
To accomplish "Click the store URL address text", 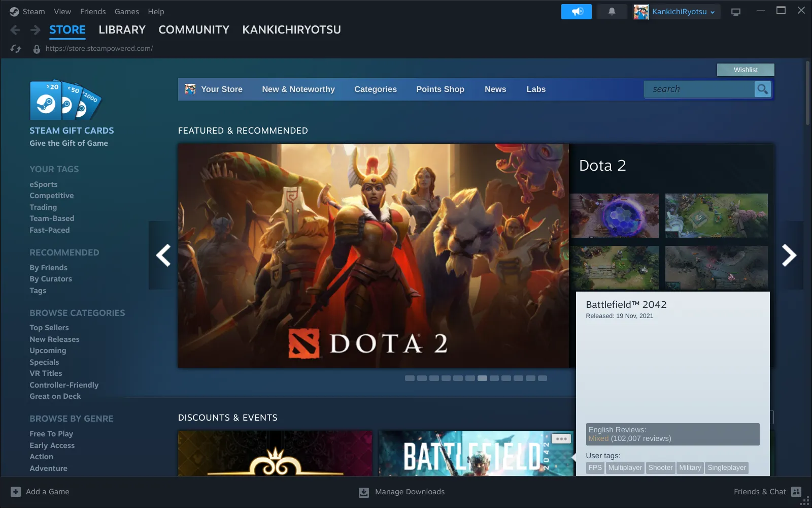I will coord(99,49).
